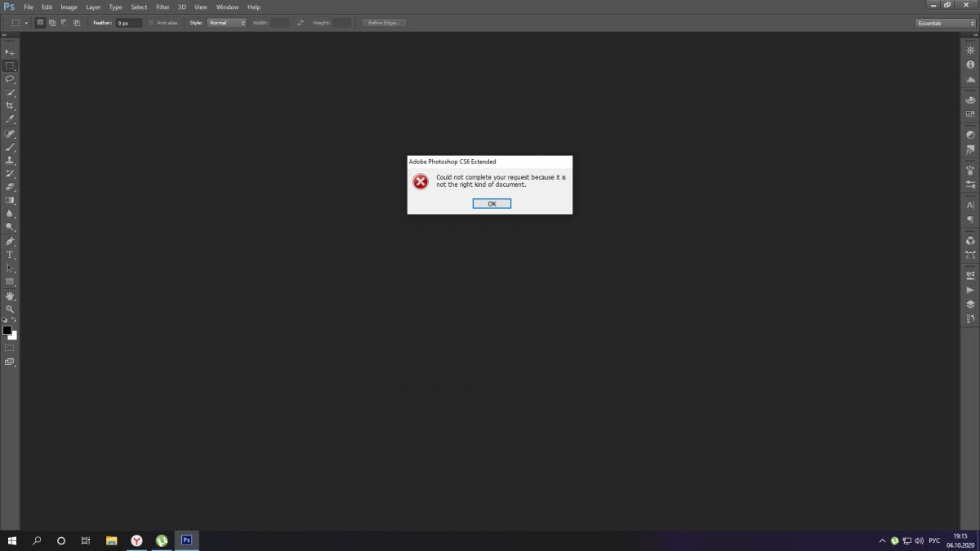Enable New selection mode
980x551 pixels.
40,23
